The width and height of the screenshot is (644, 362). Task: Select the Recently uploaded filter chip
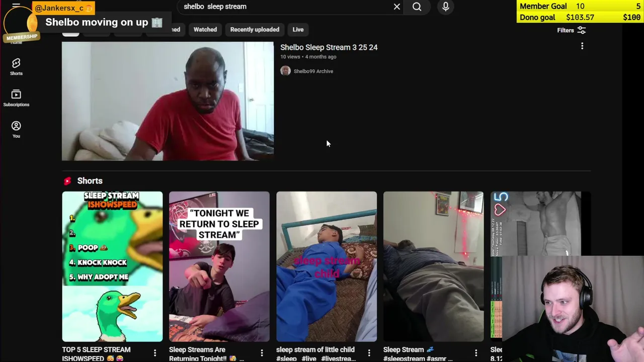(255, 30)
